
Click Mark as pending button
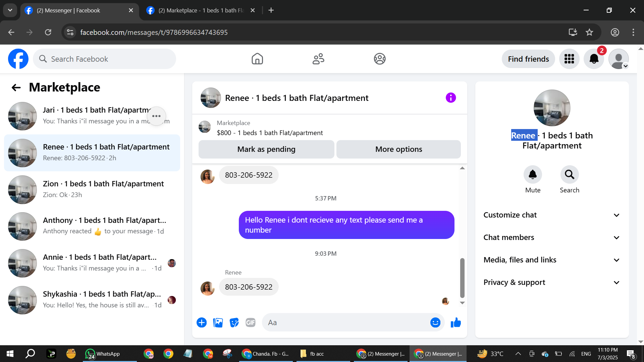(266, 149)
